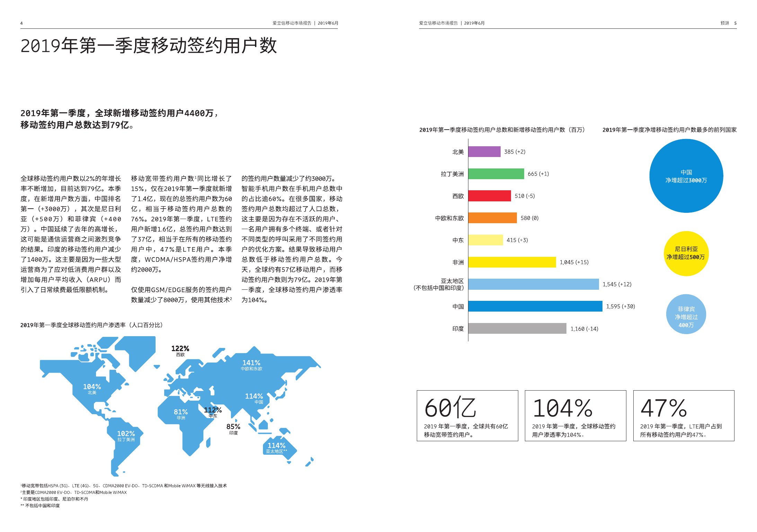
Task: Click the 141% 中欧和东欧 map label
Action: 251,365
